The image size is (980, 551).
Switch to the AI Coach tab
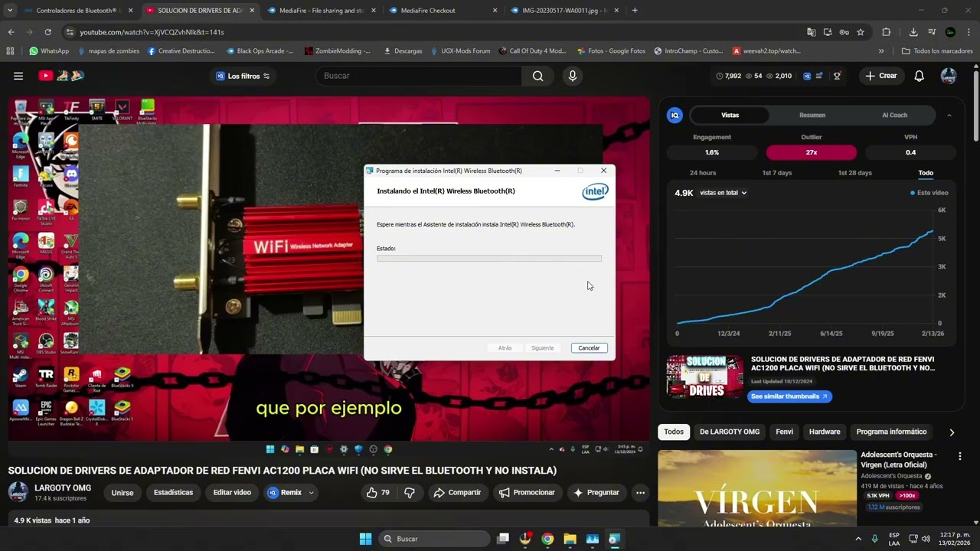coord(894,115)
